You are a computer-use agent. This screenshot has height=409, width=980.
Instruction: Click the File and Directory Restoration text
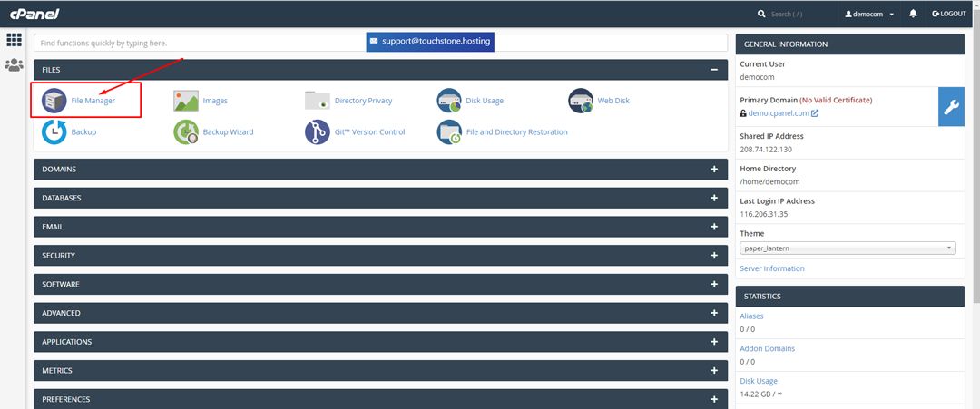click(x=517, y=132)
